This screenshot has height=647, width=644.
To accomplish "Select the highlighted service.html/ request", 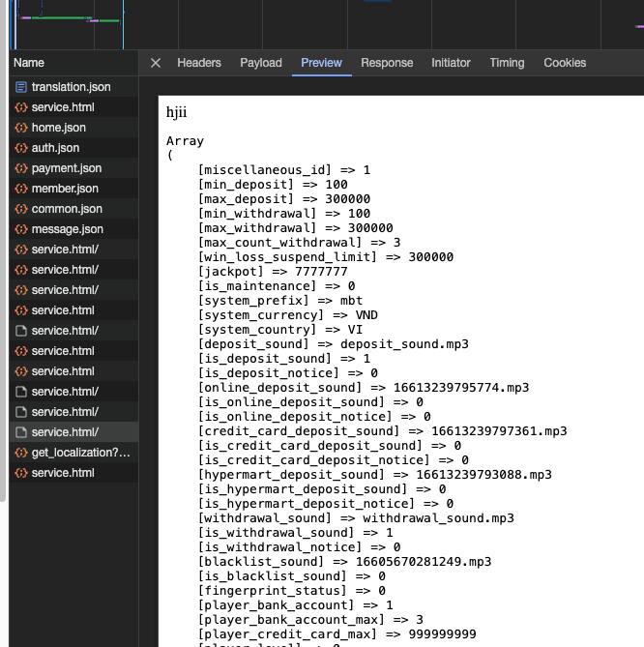I will click(x=73, y=432).
